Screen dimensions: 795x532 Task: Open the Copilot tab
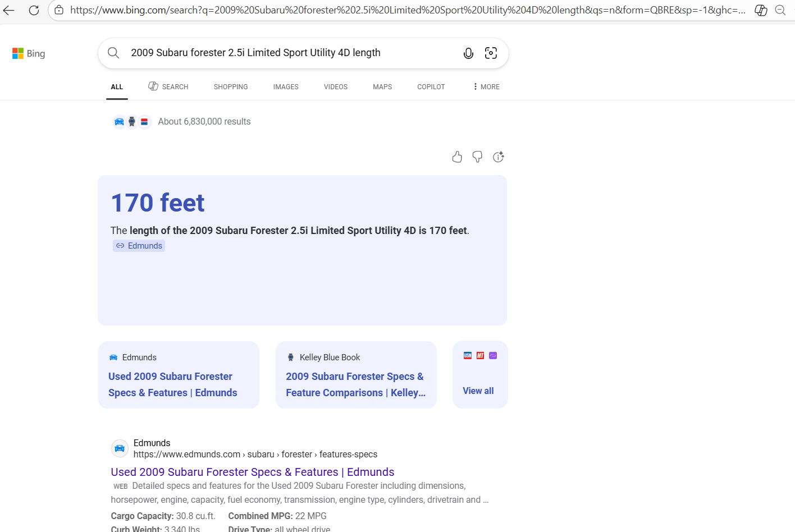coord(431,87)
